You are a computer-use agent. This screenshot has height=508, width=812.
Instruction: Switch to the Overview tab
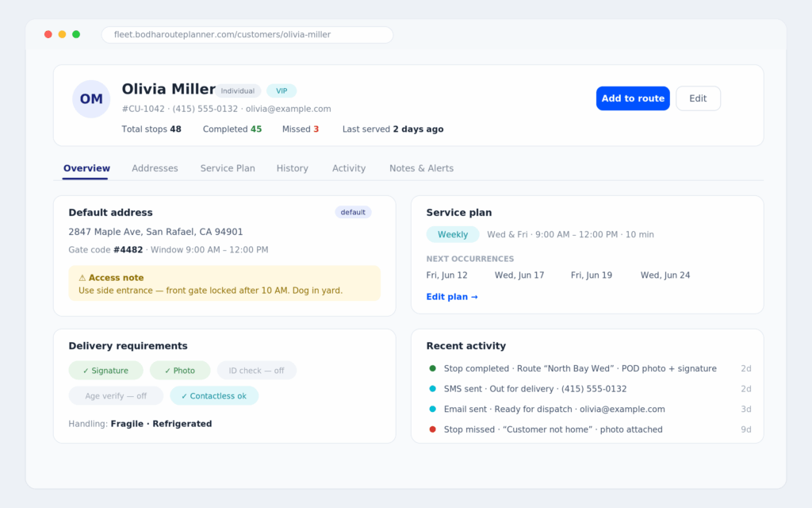pos(86,168)
